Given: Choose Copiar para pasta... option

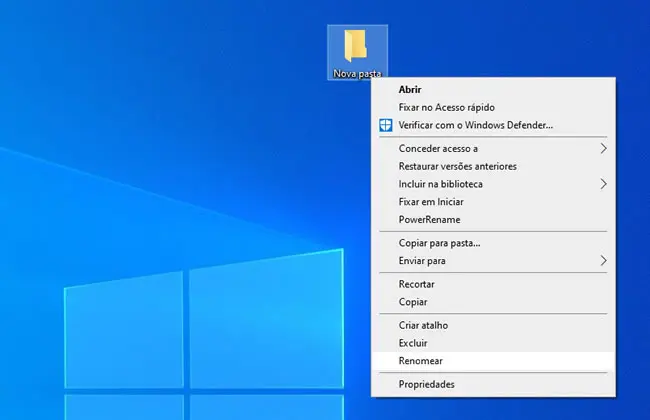Looking at the screenshot, I should pyautogui.click(x=439, y=243).
